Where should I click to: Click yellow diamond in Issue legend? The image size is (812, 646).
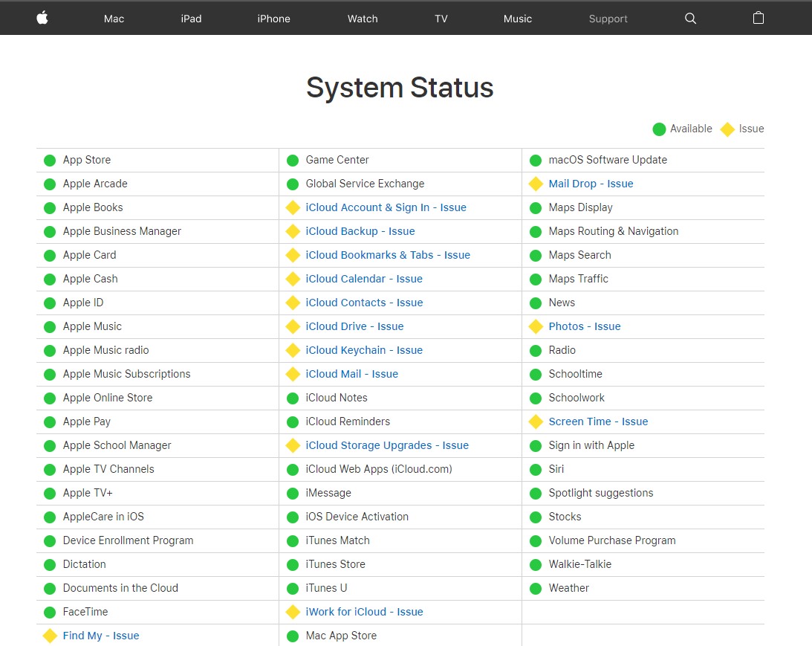[727, 129]
